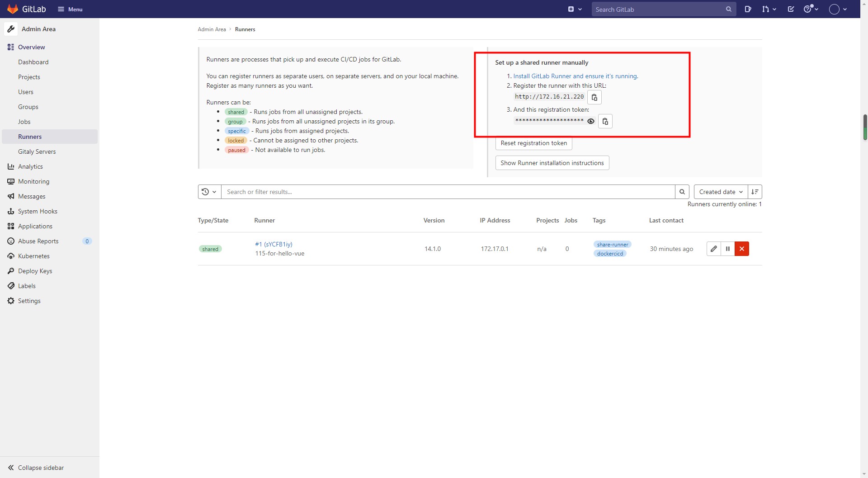This screenshot has height=478, width=868.
Task: Pause runner #1
Action: click(x=728, y=249)
